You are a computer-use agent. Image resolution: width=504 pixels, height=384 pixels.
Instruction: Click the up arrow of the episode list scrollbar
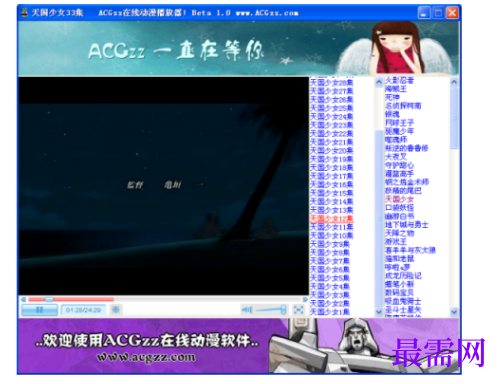coord(379,82)
